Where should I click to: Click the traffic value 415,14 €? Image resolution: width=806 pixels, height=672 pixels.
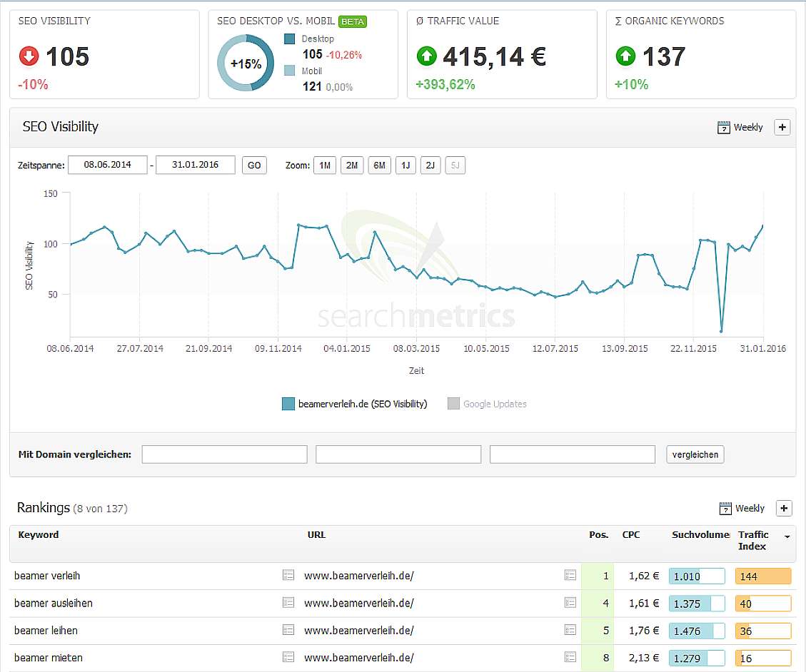coord(495,56)
